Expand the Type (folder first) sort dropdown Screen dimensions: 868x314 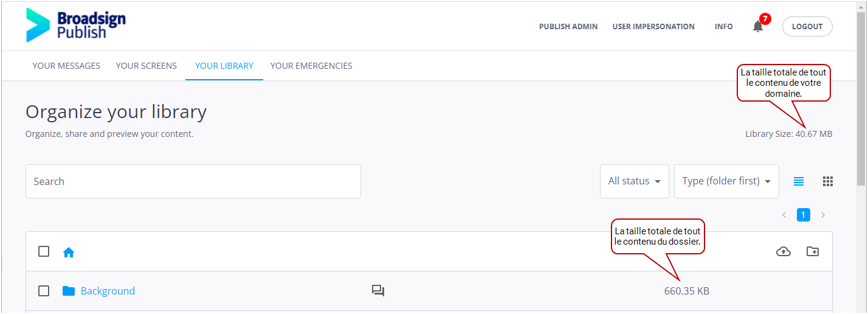726,181
